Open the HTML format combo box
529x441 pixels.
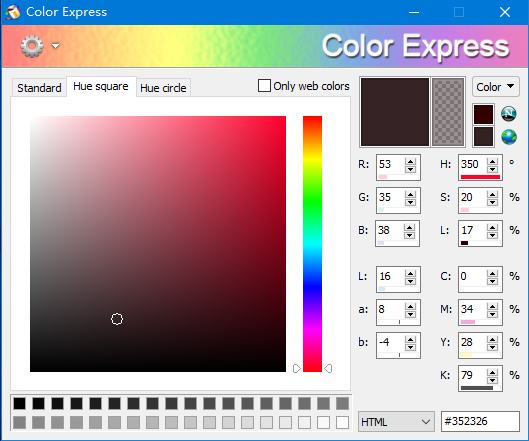pyautogui.click(x=396, y=421)
